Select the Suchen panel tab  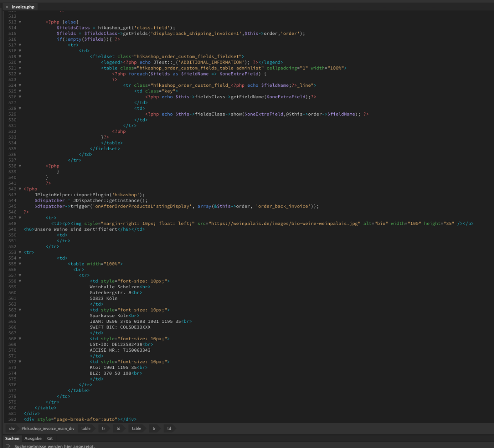12,438
